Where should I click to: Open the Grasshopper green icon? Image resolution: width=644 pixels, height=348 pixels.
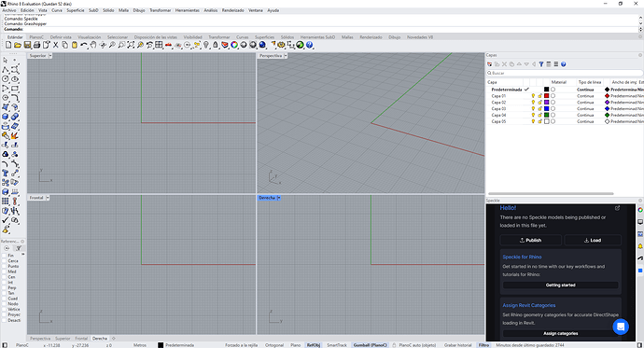(x=301, y=45)
